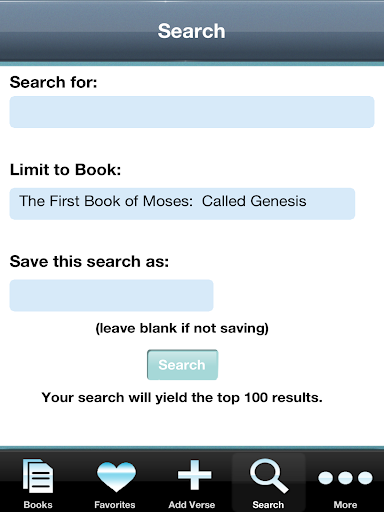Click the 'Limit to Book:' label

tap(65, 170)
